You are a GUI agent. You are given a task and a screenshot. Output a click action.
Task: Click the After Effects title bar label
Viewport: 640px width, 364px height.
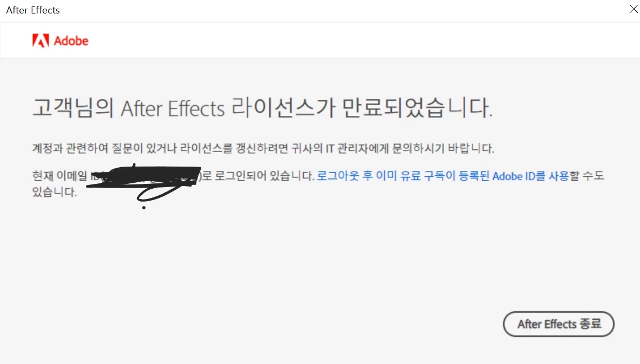(33, 10)
